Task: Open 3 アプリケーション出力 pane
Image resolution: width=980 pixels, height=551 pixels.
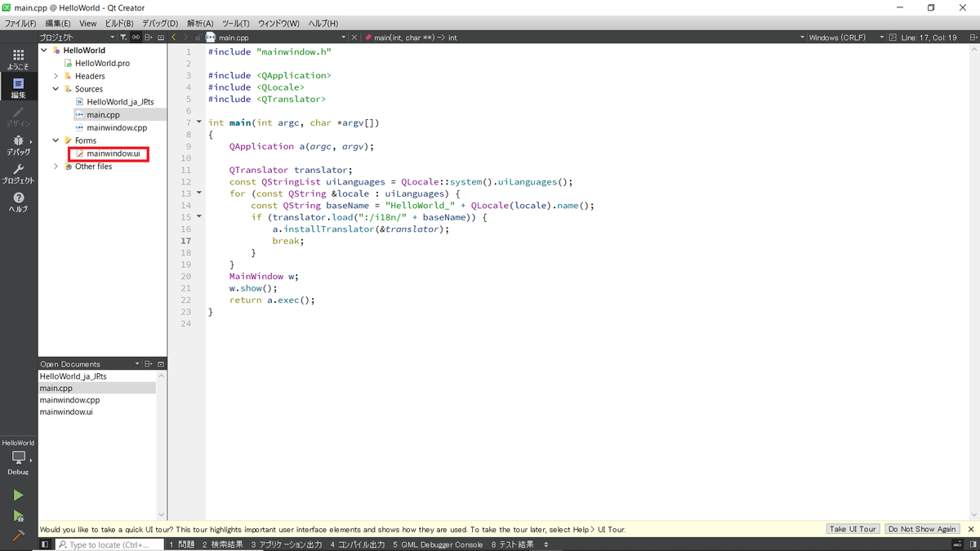Action: coord(286,544)
